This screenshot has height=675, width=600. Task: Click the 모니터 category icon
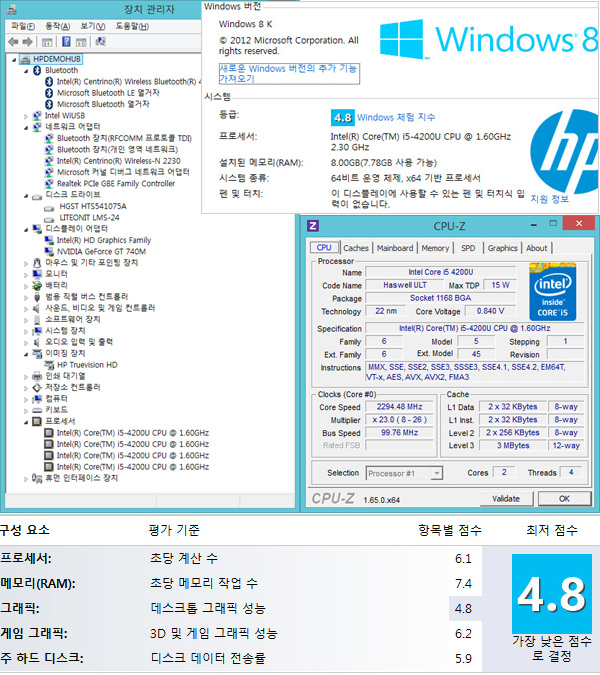pyautogui.click(x=37, y=274)
